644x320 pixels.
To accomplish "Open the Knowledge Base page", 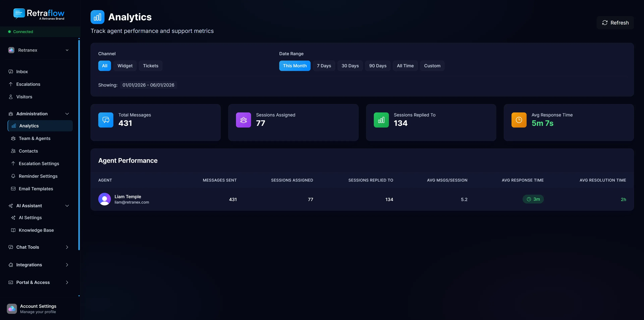I will pos(36,230).
